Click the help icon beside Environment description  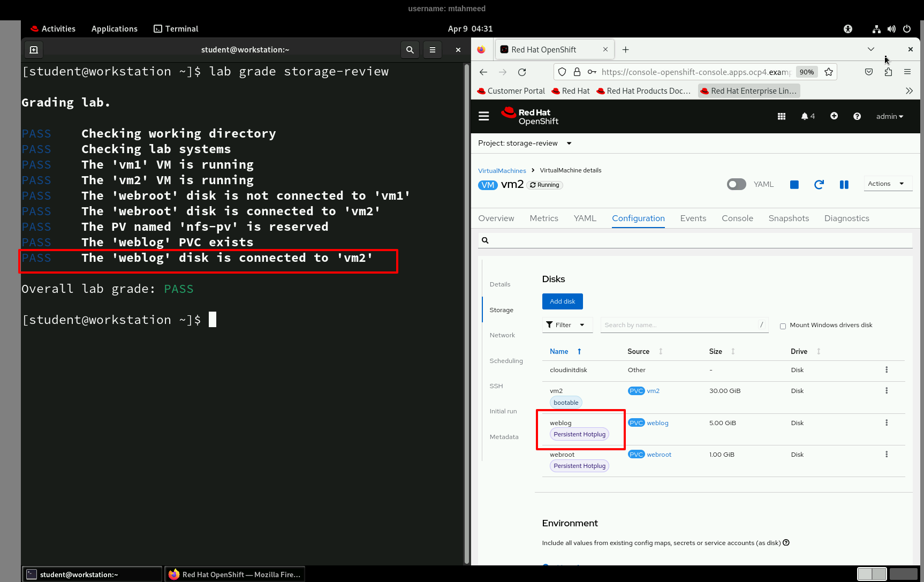[x=786, y=543]
